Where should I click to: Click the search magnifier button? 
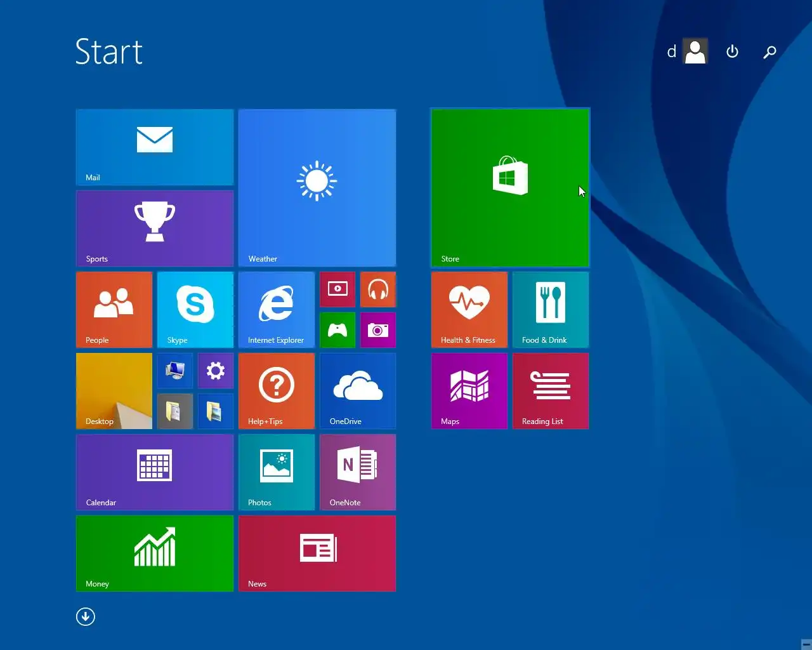click(x=769, y=51)
